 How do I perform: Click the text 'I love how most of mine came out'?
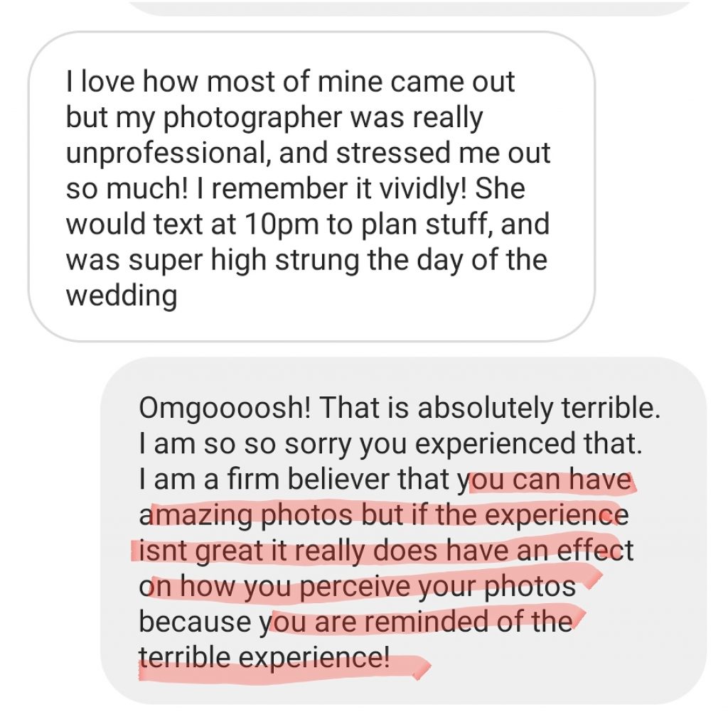[x=290, y=82]
